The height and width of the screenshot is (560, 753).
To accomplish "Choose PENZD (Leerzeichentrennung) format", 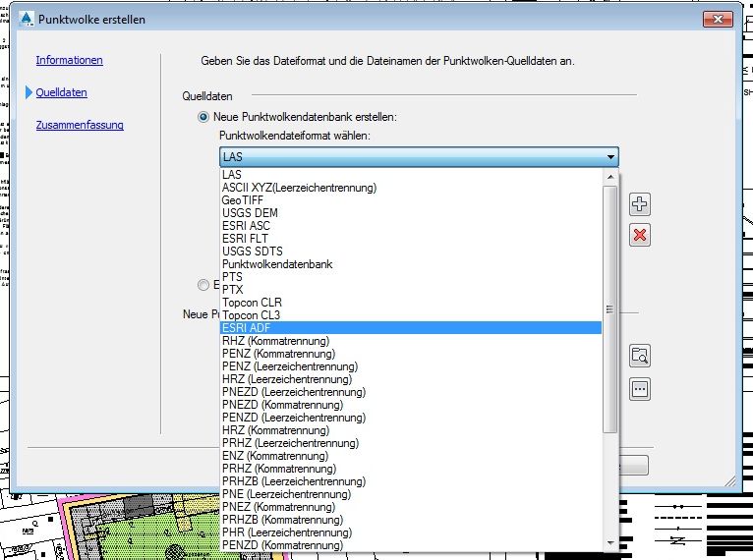I will click(x=411, y=418).
